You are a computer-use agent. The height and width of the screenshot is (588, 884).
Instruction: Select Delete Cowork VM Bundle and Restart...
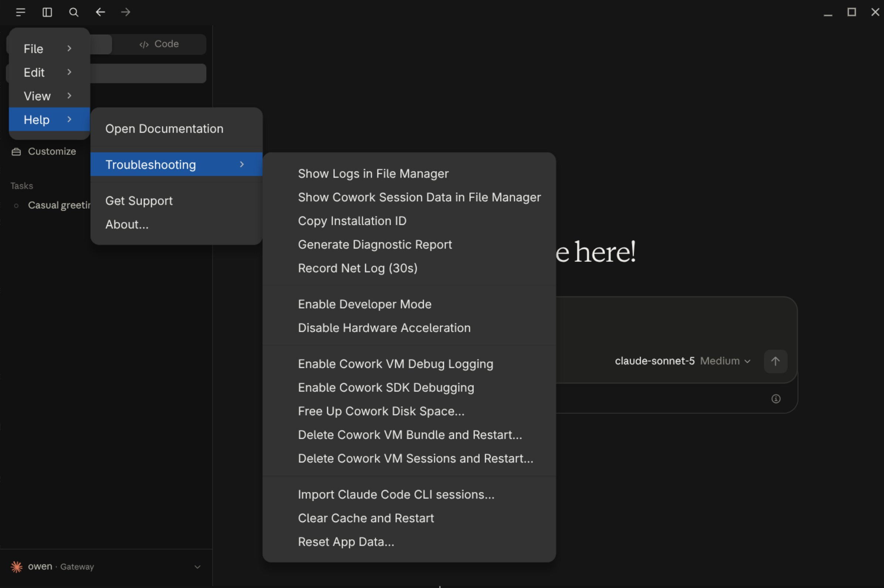[409, 435]
